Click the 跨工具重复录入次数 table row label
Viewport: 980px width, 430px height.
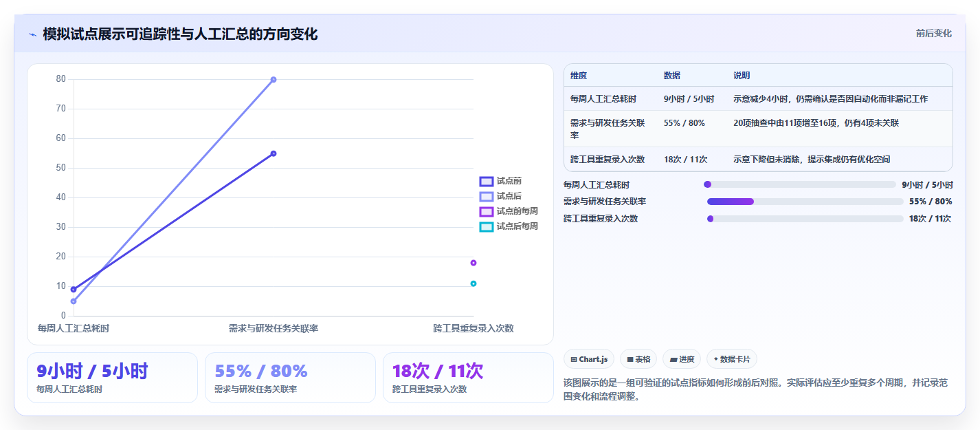[608, 159]
